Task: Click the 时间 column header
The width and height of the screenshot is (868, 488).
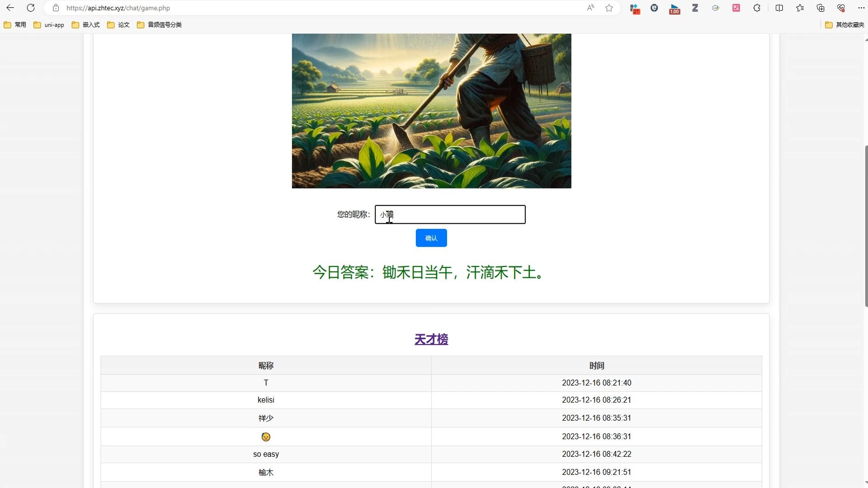Action: tap(597, 366)
